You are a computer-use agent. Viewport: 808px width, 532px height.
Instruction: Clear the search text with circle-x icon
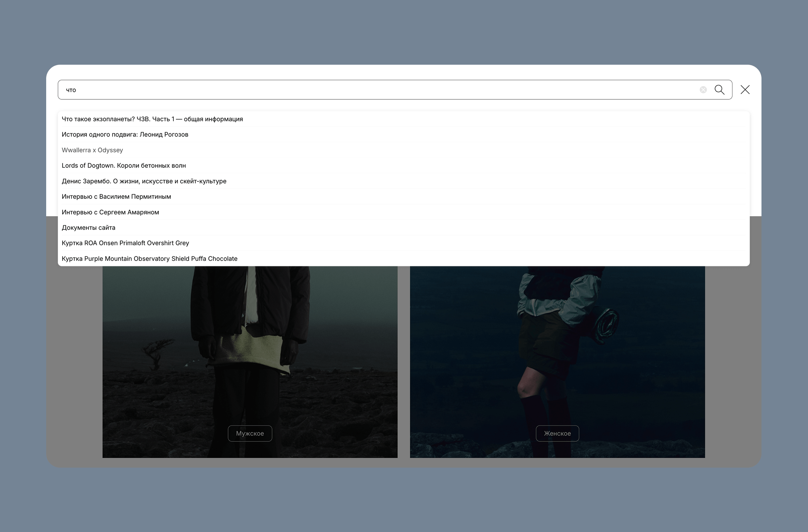pos(703,90)
